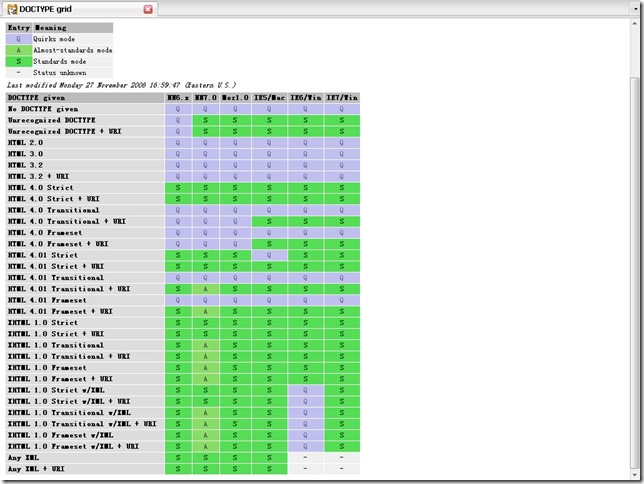Click the scrollbar down arrow

pyautogui.click(x=635, y=474)
